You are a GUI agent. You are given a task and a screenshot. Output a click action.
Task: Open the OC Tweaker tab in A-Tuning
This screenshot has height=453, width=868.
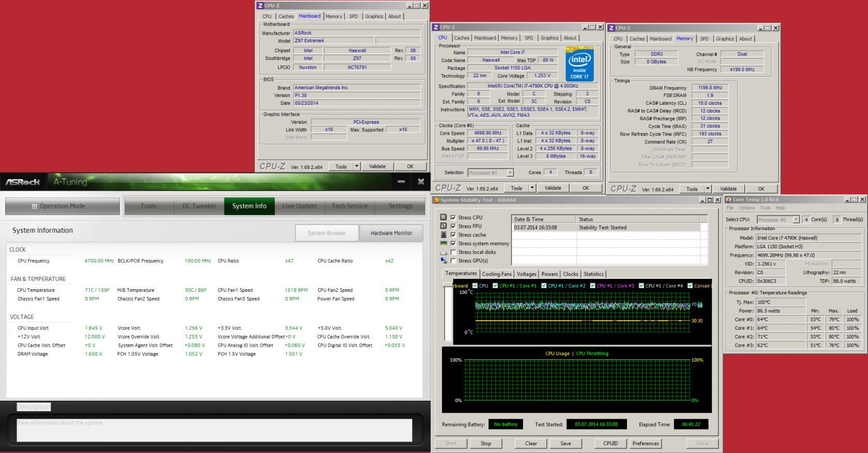click(x=200, y=206)
